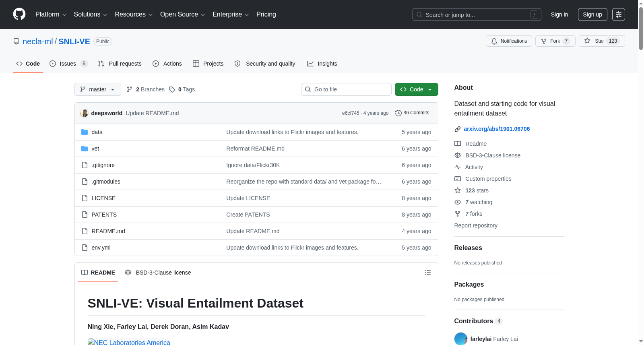Click the Search or jump to box

coord(477,14)
